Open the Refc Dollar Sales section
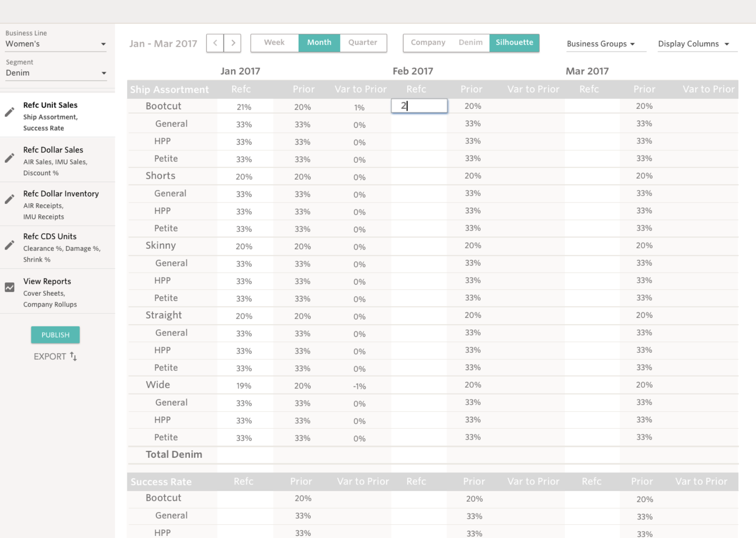The image size is (756, 538). pyautogui.click(x=54, y=150)
